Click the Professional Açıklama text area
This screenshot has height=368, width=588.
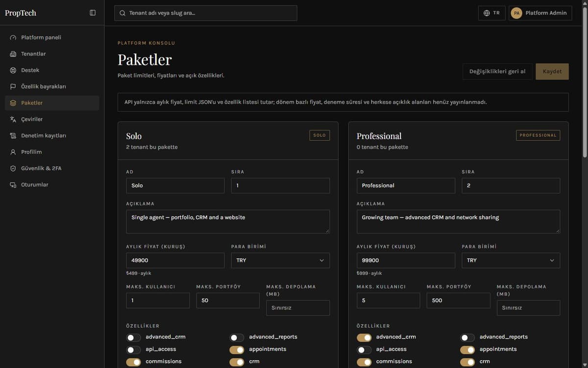(458, 222)
